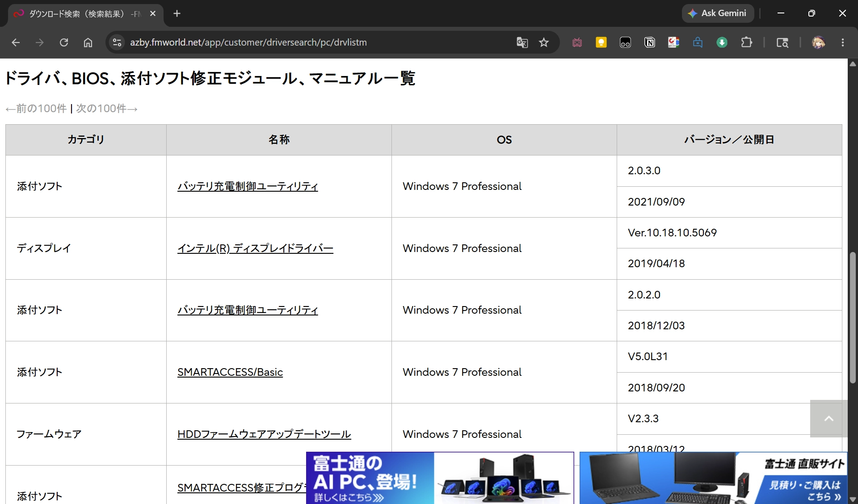Select the ファームウェア category cell
The width and height of the screenshot is (858, 504).
(86, 434)
